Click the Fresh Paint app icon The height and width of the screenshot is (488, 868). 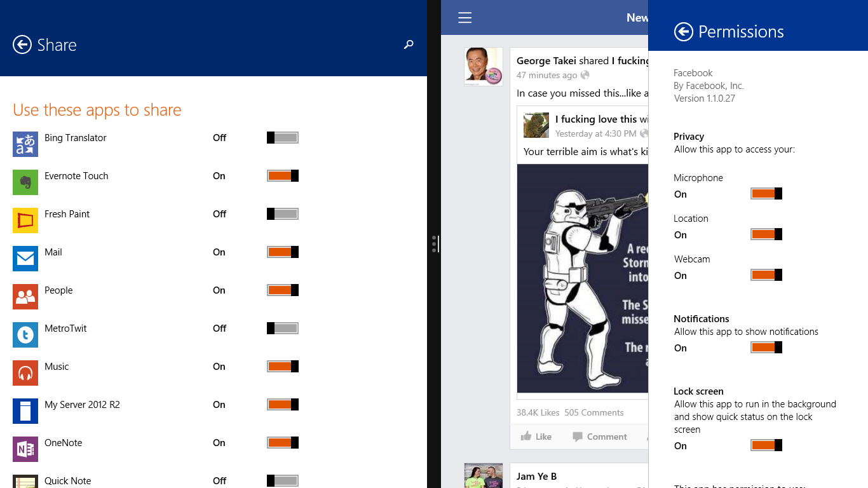25,220
